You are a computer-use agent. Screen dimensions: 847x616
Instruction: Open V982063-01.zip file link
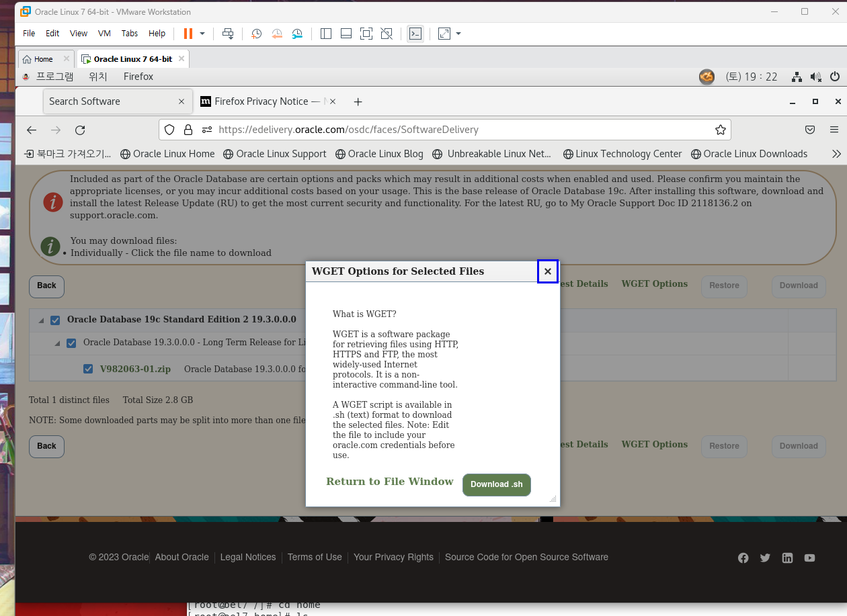[135, 369]
